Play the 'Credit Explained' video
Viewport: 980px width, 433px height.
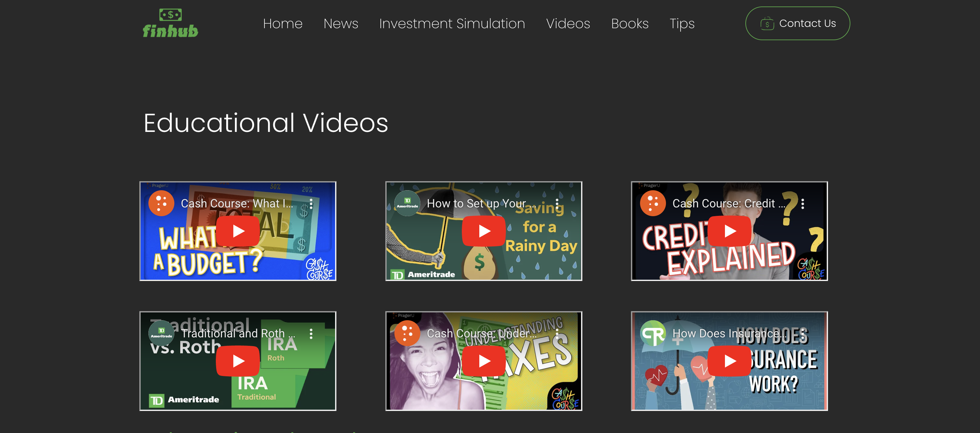(729, 231)
